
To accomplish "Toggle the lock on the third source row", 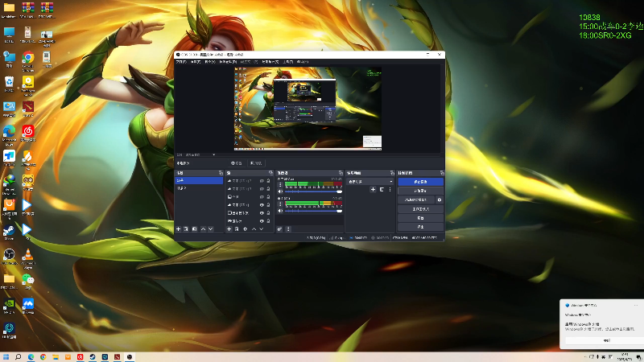I will tap(268, 196).
